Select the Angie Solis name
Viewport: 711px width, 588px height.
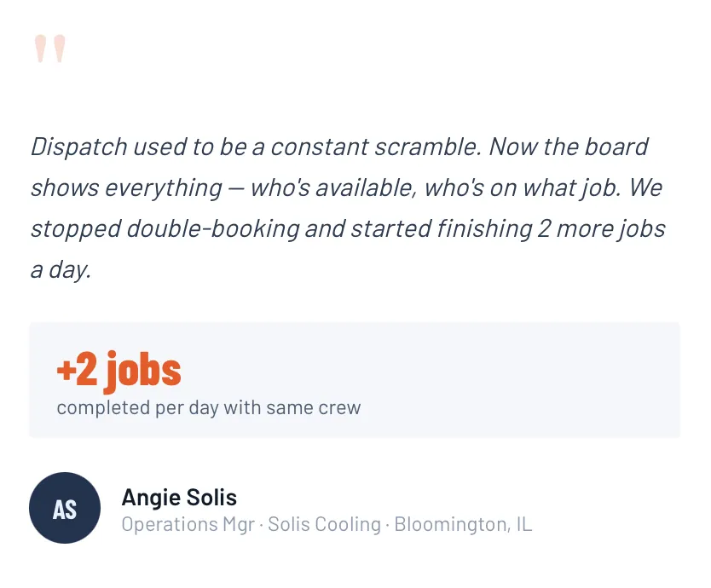(x=179, y=497)
